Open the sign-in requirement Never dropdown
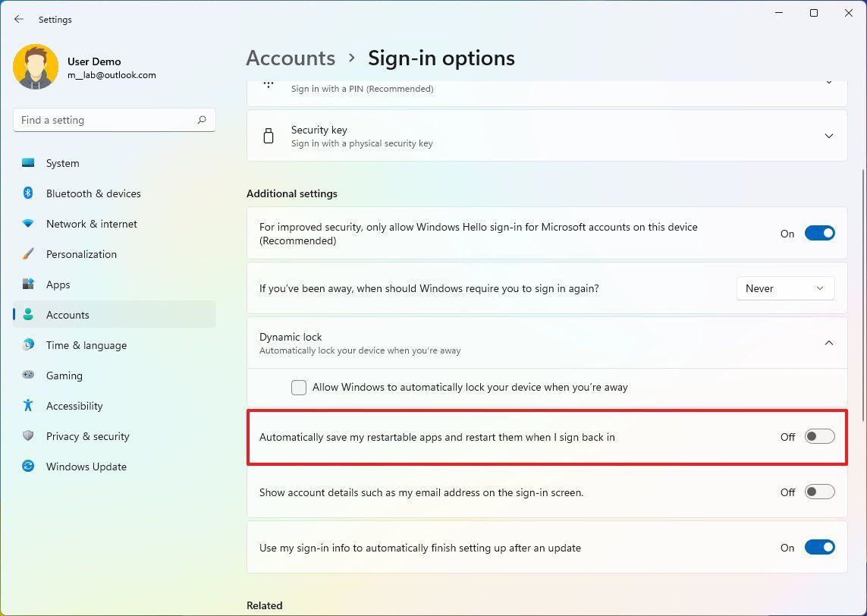This screenshot has height=616, width=867. [785, 288]
